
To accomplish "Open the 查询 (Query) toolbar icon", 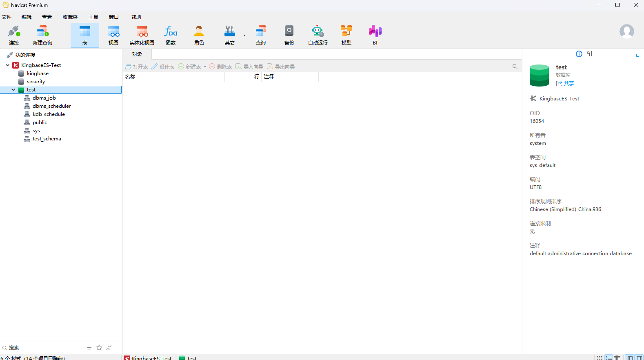I will click(261, 35).
